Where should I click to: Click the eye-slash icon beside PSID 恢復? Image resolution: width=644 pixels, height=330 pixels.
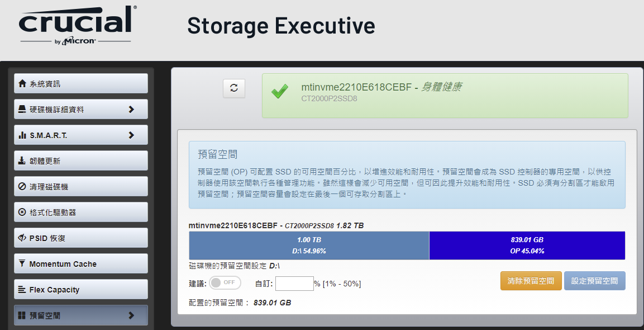click(22, 238)
